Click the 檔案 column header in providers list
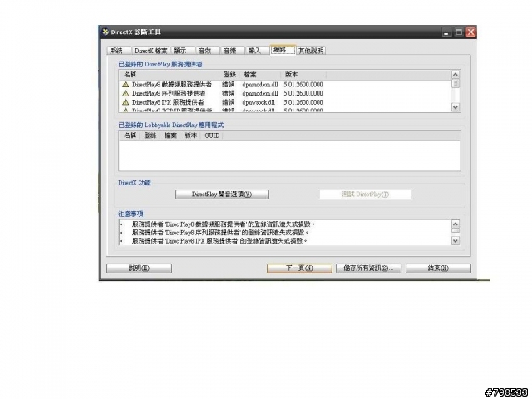The height and width of the screenshot is (399, 532). tap(260, 75)
